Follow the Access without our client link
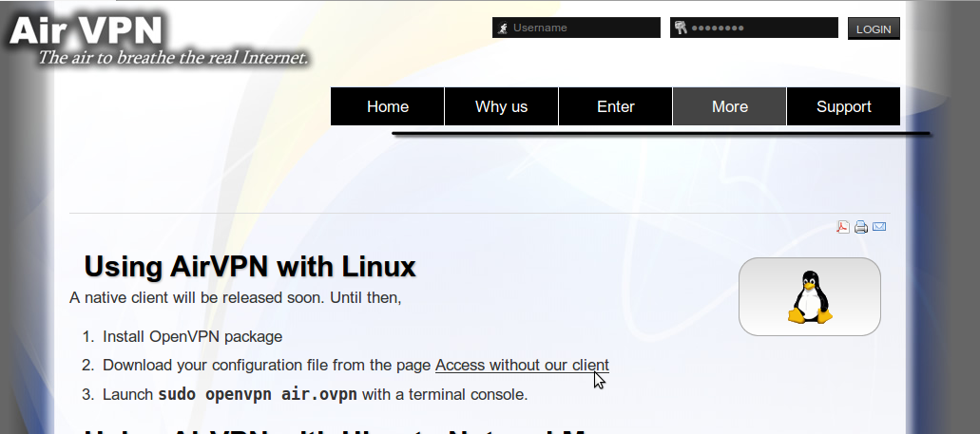 [522, 365]
